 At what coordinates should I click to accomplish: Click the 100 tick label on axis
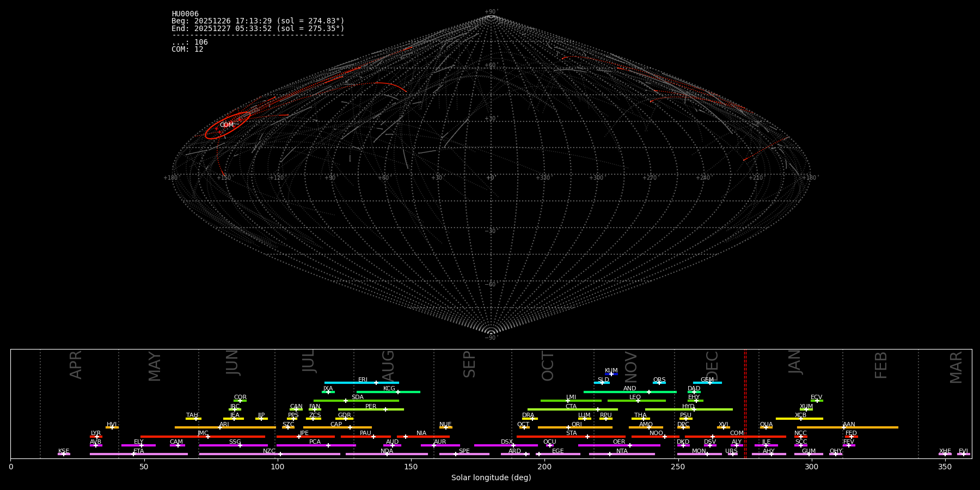tap(278, 467)
